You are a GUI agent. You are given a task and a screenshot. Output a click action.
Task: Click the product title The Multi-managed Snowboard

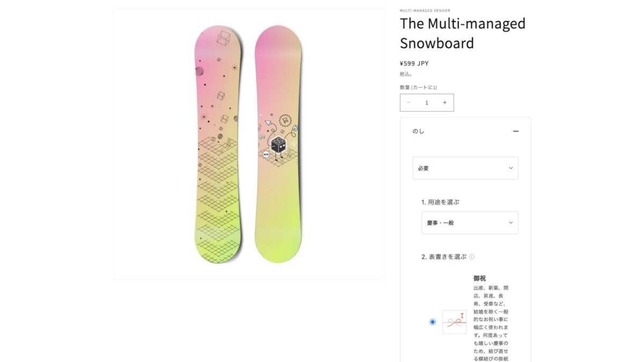[462, 33]
